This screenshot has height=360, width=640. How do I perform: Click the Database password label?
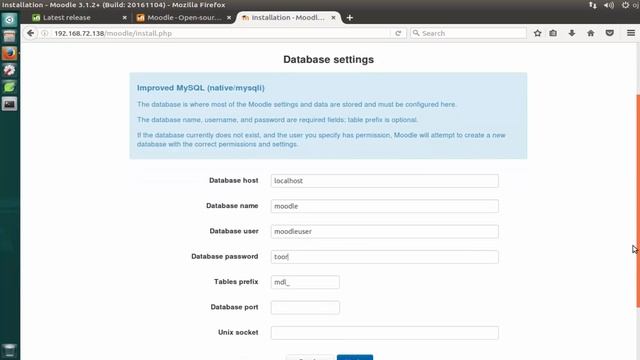tap(224, 256)
